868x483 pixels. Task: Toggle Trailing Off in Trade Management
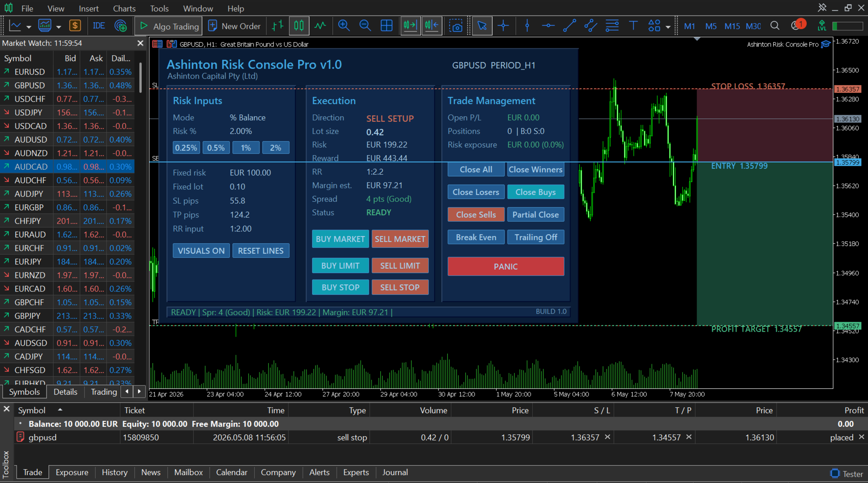pyautogui.click(x=536, y=237)
